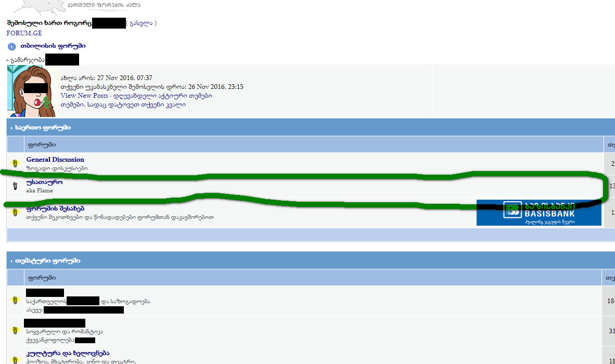This screenshot has width=615, height=364.
Task: Open the კულტურა და ხელოვნება forum
Action: (x=68, y=353)
